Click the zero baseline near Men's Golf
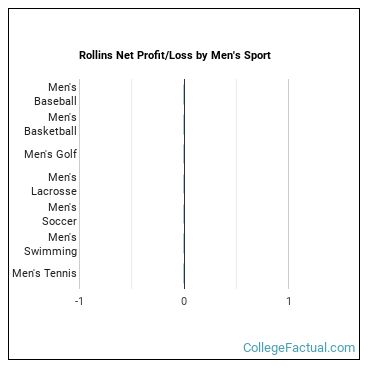Image resolution: width=370 pixels, height=370 pixels. click(184, 154)
